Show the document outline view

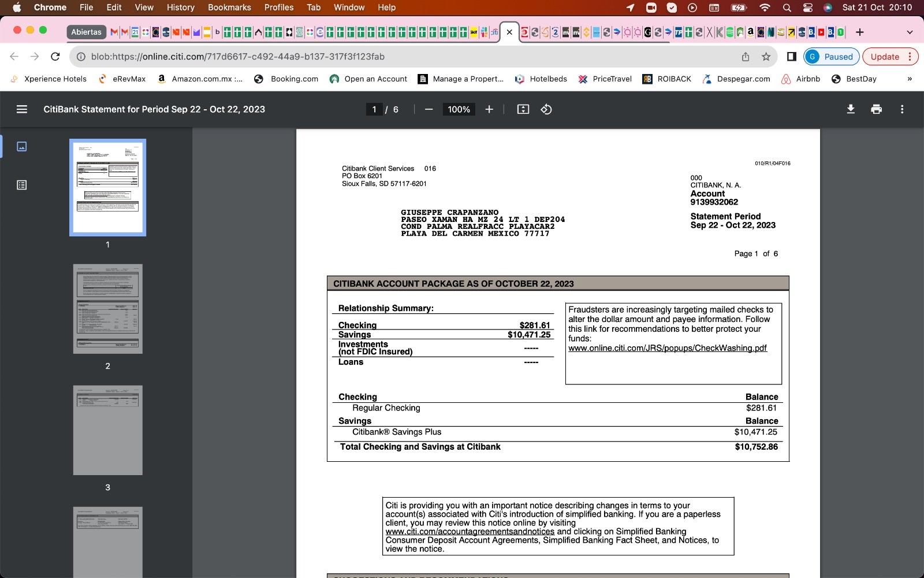(22, 185)
